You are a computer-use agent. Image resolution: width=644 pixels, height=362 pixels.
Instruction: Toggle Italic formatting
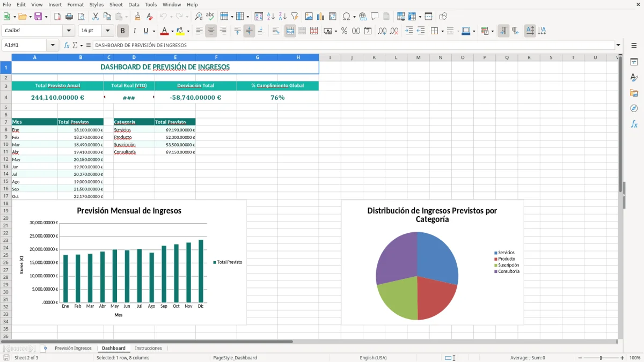click(x=134, y=31)
